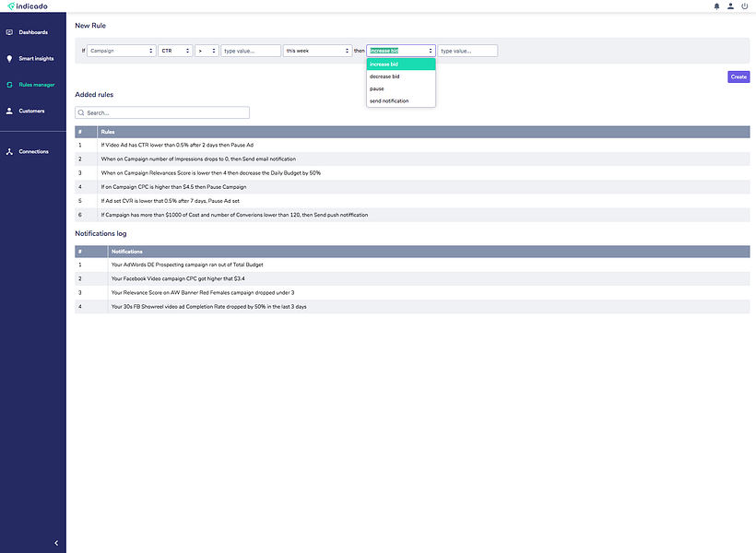Open Rules manager menu item
The image size is (756, 553).
coord(37,85)
